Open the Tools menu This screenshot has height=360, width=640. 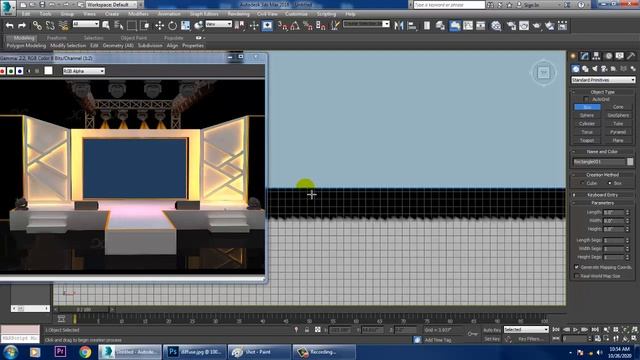[45, 14]
